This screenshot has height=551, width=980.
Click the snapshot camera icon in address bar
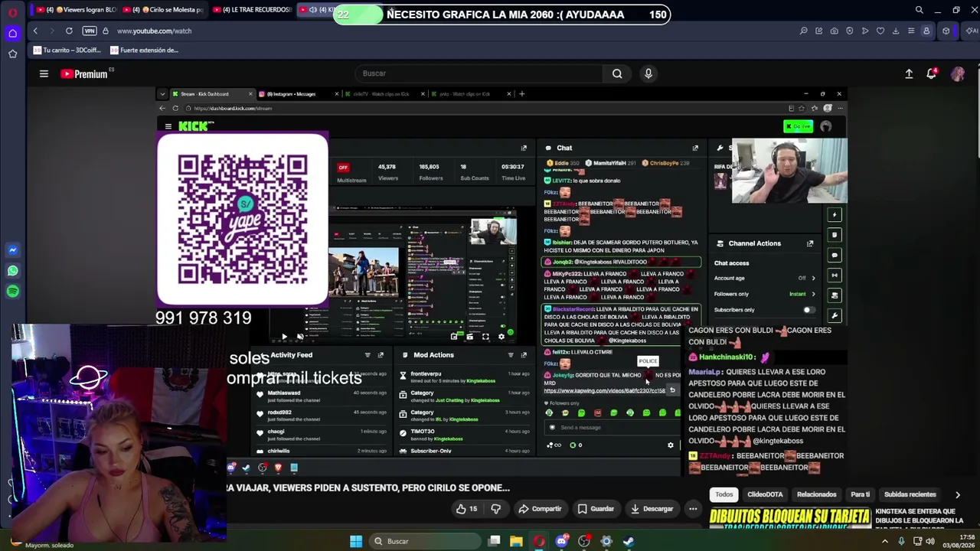point(834,31)
